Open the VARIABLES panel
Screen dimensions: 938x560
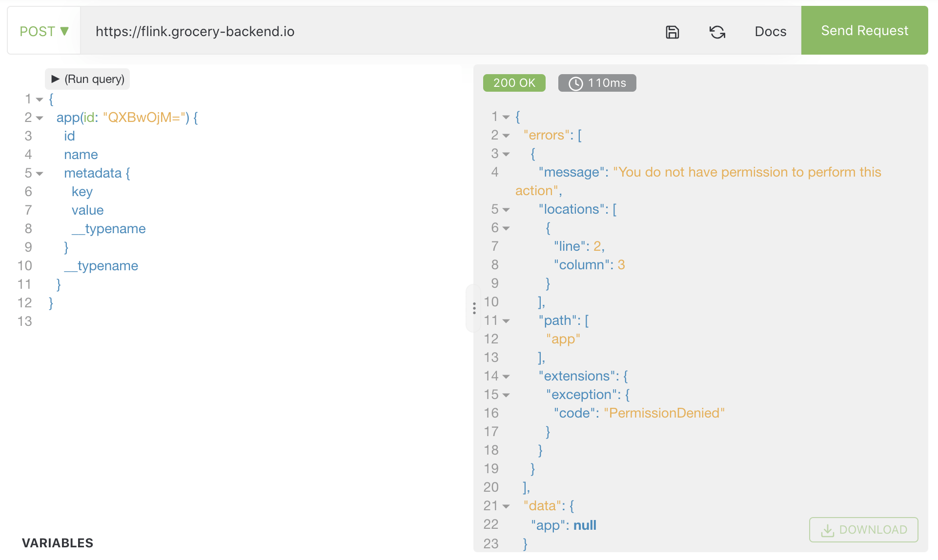[58, 543]
